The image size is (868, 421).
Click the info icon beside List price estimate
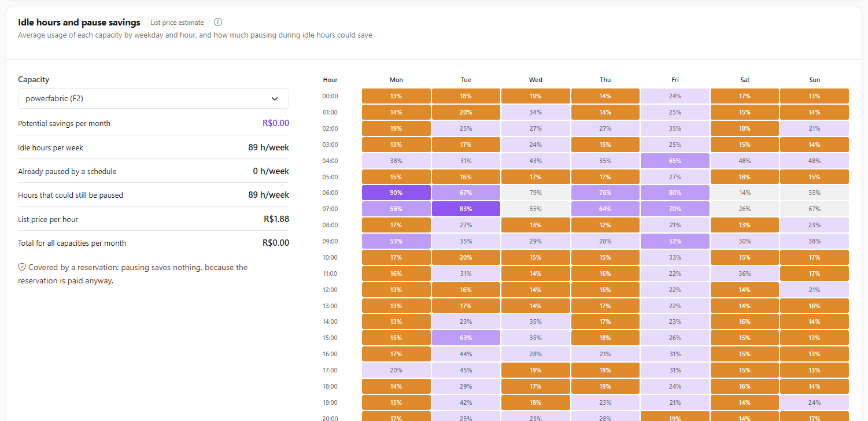coord(218,23)
